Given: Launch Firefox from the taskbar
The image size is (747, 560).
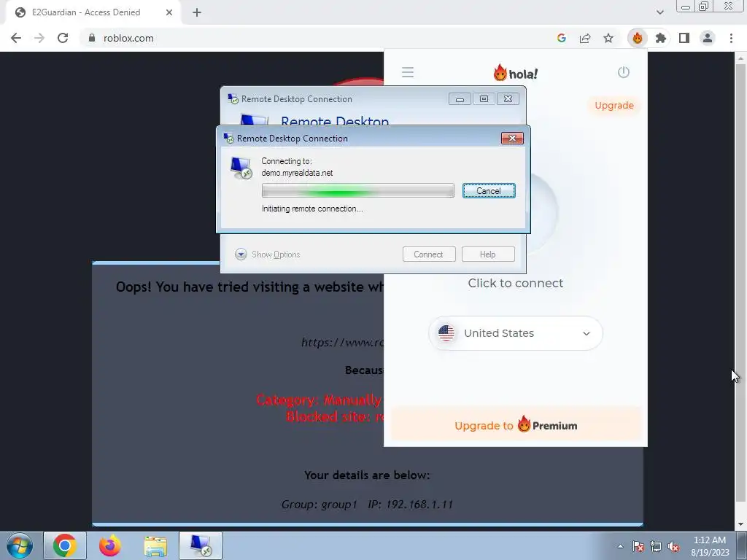Looking at the screenshot, I should pyautogui.click(x=110, y=545).
